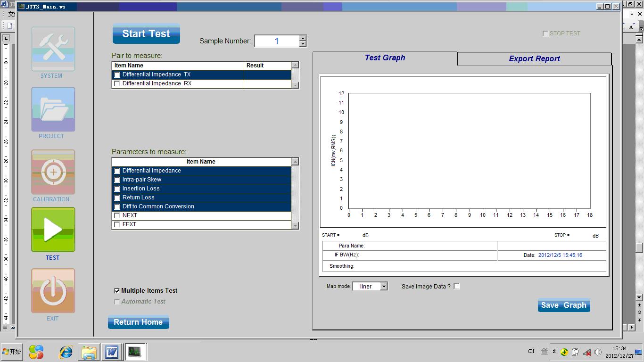Enable the Differential Impedance RX checkbox
This screenshot has width=644, height=362.
click(117, 84)
